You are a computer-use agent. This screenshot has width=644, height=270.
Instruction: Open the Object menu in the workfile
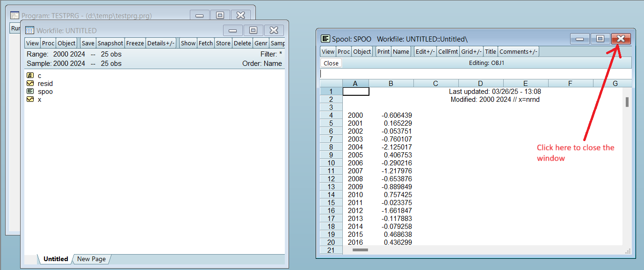pyautogui.click(x=66, y=43)
